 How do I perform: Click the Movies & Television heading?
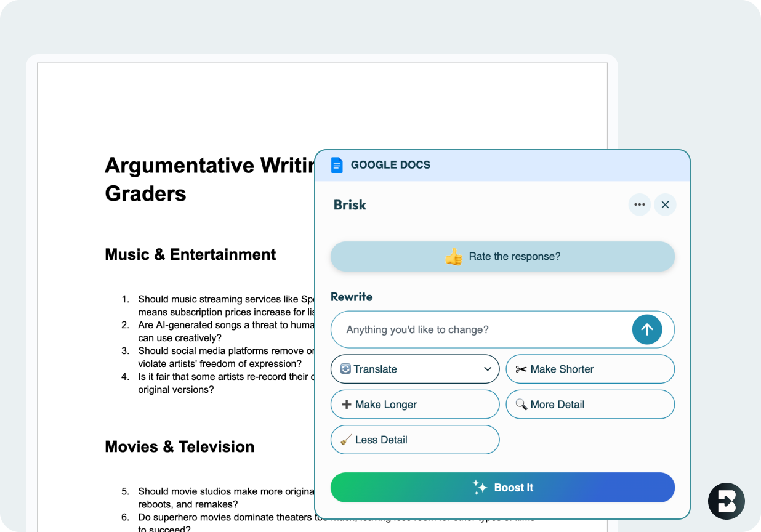tap(179, 446)
